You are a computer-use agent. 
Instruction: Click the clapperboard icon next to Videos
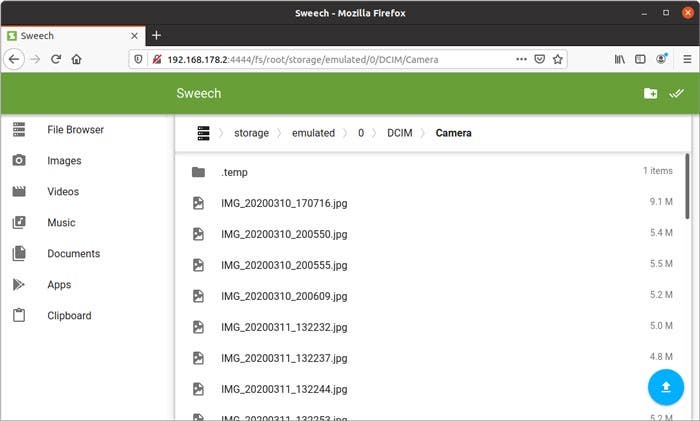pyautogui.click(x=19, y=191)
